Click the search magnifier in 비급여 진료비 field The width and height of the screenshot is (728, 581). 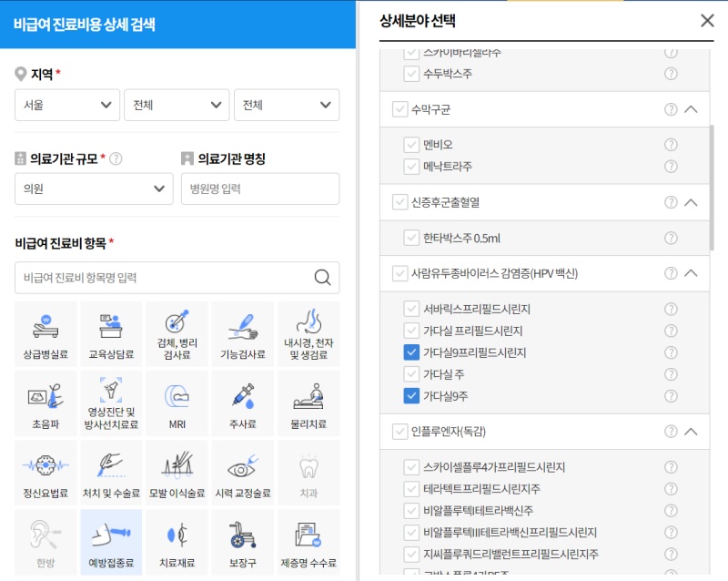tap(322, 278)
